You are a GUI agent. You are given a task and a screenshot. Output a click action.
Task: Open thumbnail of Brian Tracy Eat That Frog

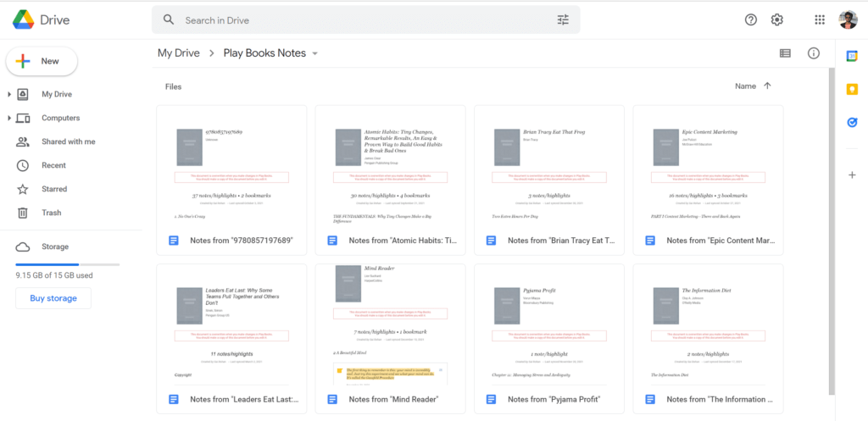549,166
